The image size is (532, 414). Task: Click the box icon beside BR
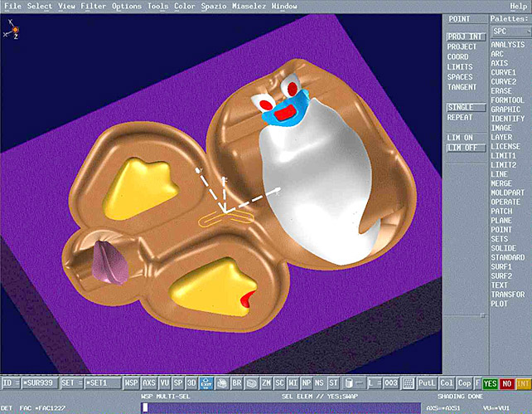click(x=251, y=383)
